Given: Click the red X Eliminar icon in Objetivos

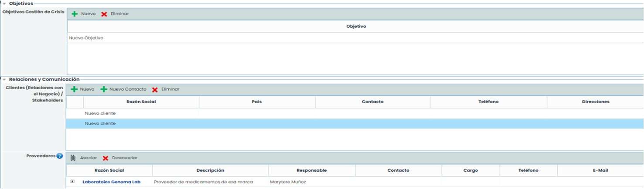Looking at the screenshot, I should coord(104,14).
